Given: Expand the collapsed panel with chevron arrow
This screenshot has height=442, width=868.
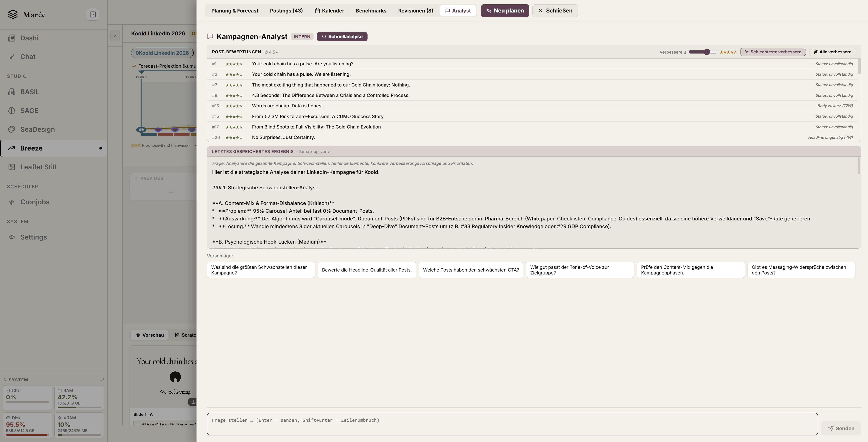Looking at the screenshot, I should coord(115,35).
